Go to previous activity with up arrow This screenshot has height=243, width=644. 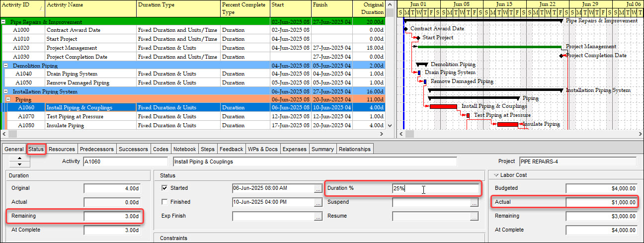(19, 158)
